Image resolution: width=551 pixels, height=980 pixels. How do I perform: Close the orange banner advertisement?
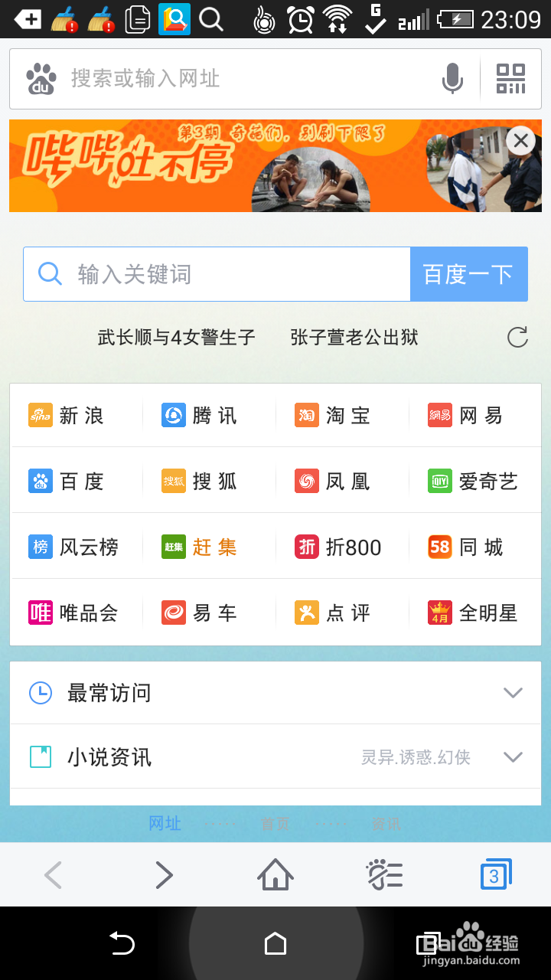coord(521,140)
